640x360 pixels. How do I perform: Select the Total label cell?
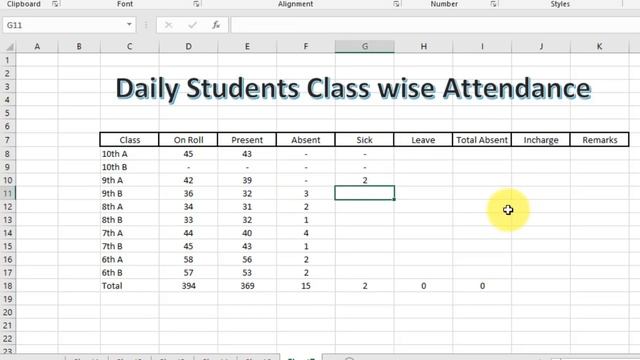(x=129, y=286)
